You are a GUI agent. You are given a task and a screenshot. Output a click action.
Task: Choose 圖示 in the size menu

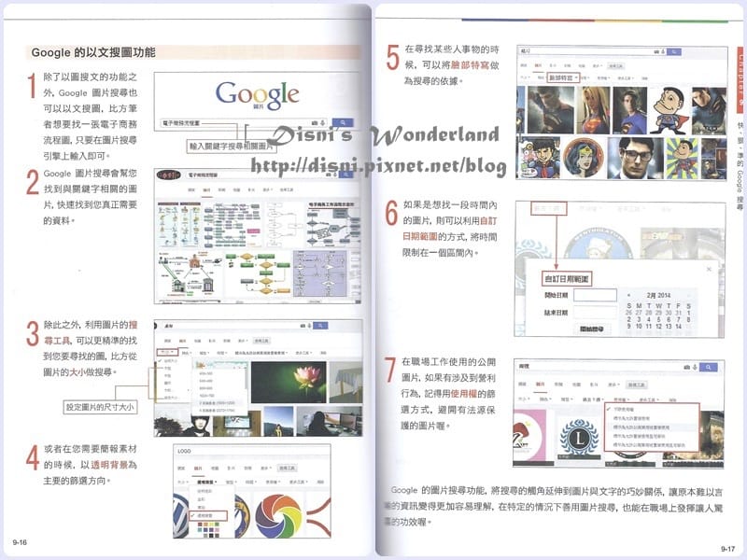167,383
